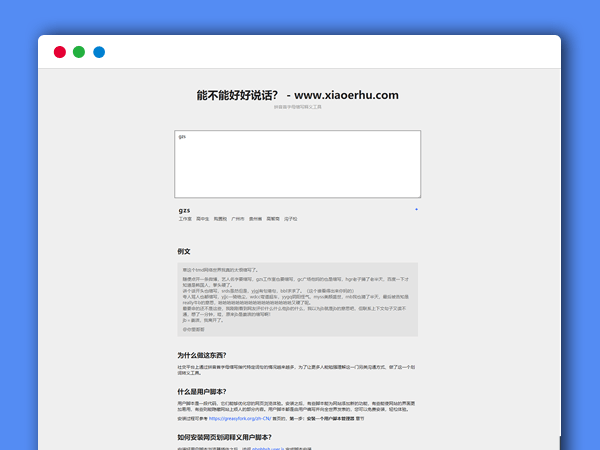
Task: Select the 狗贼叔 translation result
Action: (x=220, y=218)
